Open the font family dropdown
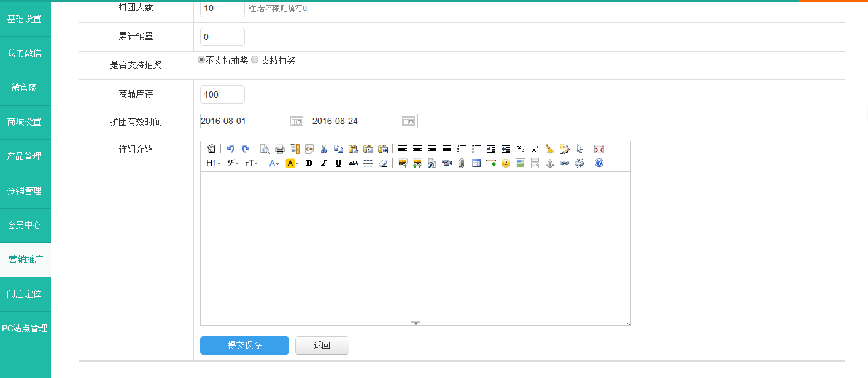 pos(233,163)
